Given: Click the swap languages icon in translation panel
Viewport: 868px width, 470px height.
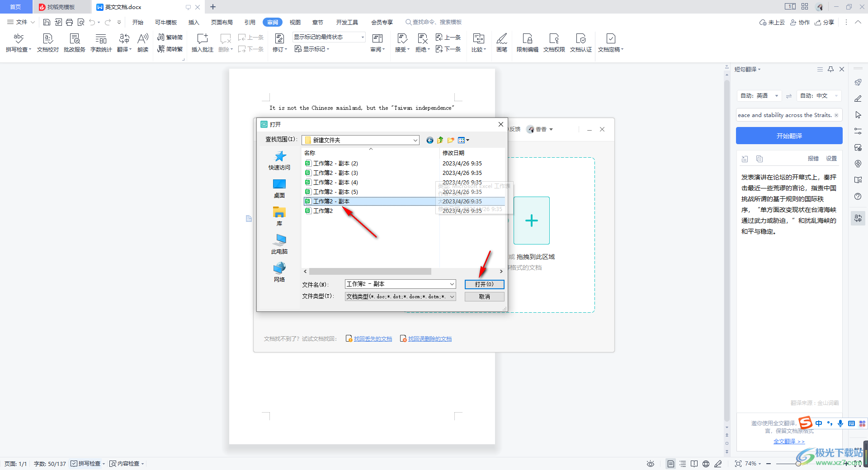Looking at the screenshot, I should click(x=789, y=96).
